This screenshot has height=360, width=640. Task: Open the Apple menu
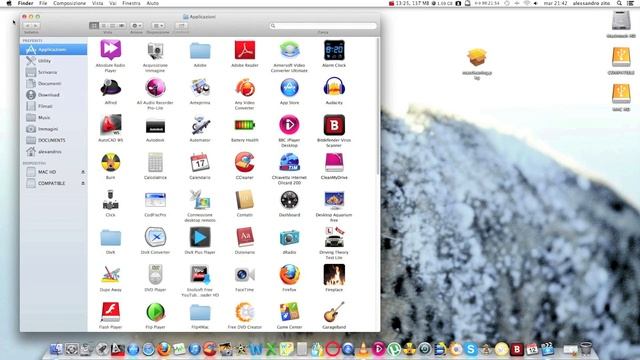(x=9, y=3)
